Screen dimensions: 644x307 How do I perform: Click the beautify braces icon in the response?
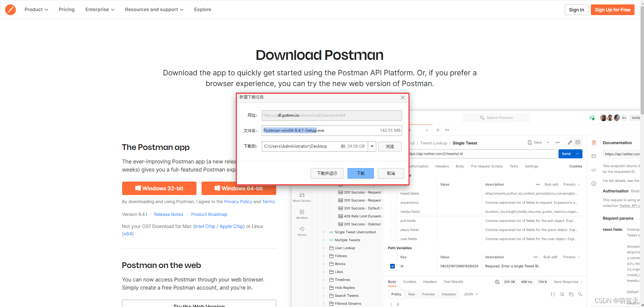(x=553, y=294)
